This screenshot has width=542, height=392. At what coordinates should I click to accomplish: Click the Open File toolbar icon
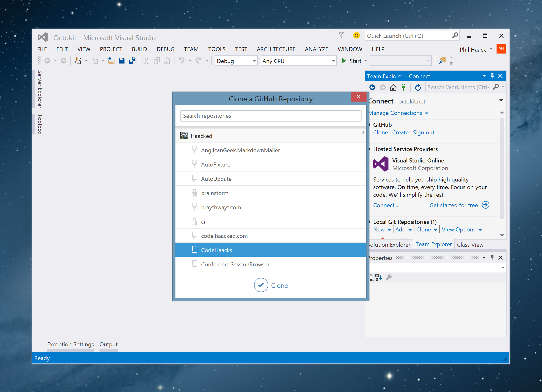[111, 61]
